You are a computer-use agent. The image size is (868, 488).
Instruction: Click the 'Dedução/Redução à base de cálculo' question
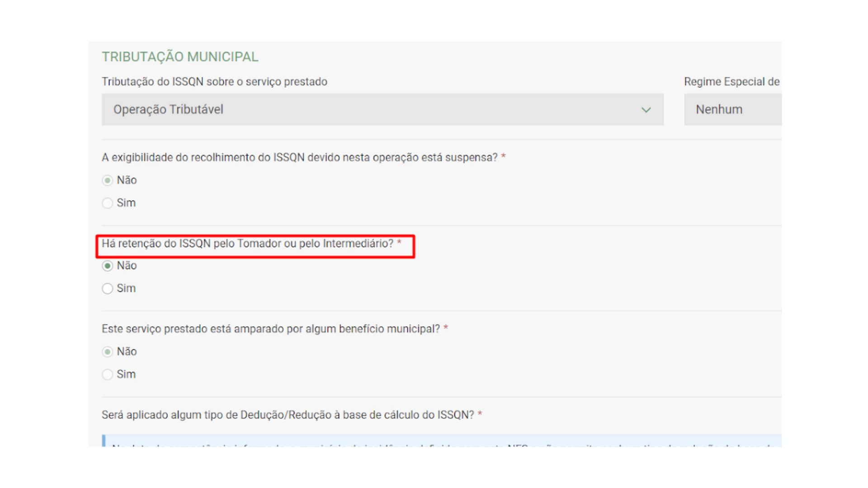pos(288,415)
